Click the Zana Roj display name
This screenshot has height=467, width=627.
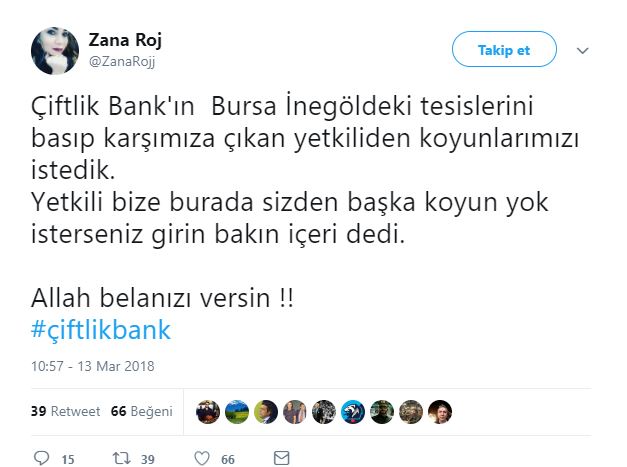pyautogui.click(x=125, y=40)
